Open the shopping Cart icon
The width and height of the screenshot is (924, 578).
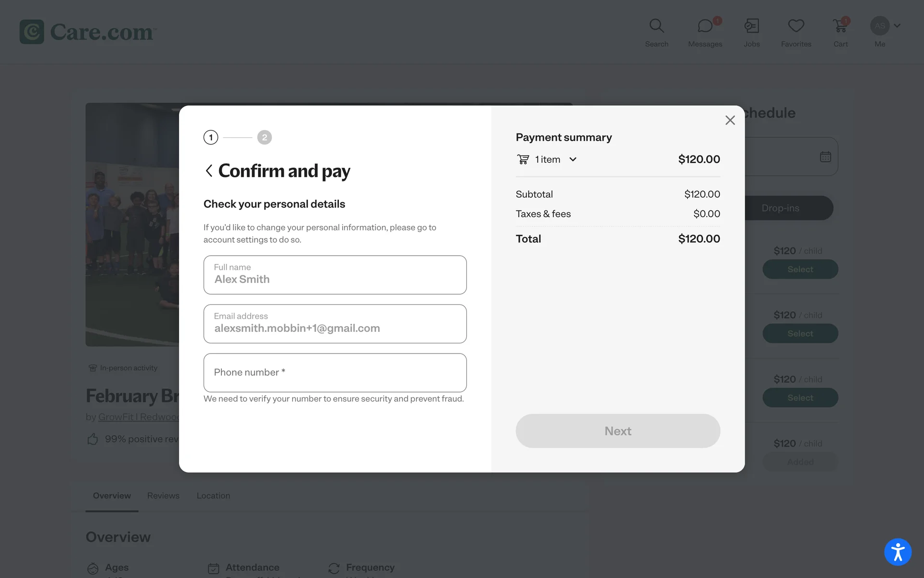point(840,26)
